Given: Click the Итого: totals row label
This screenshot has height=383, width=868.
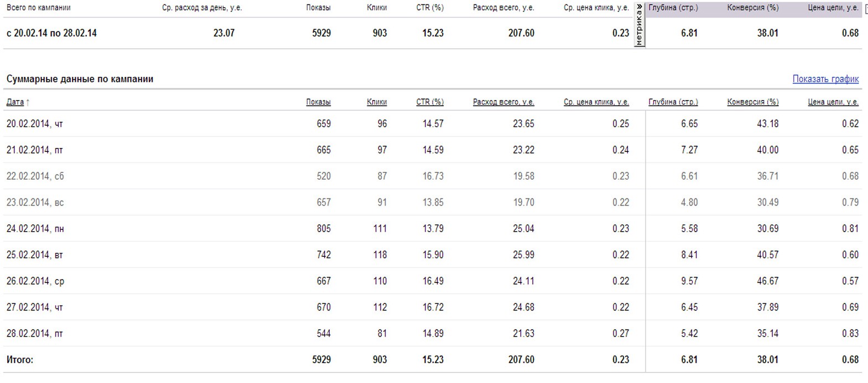Looking at the screenshot, I should pyautogui.click(x=20, y=360).
